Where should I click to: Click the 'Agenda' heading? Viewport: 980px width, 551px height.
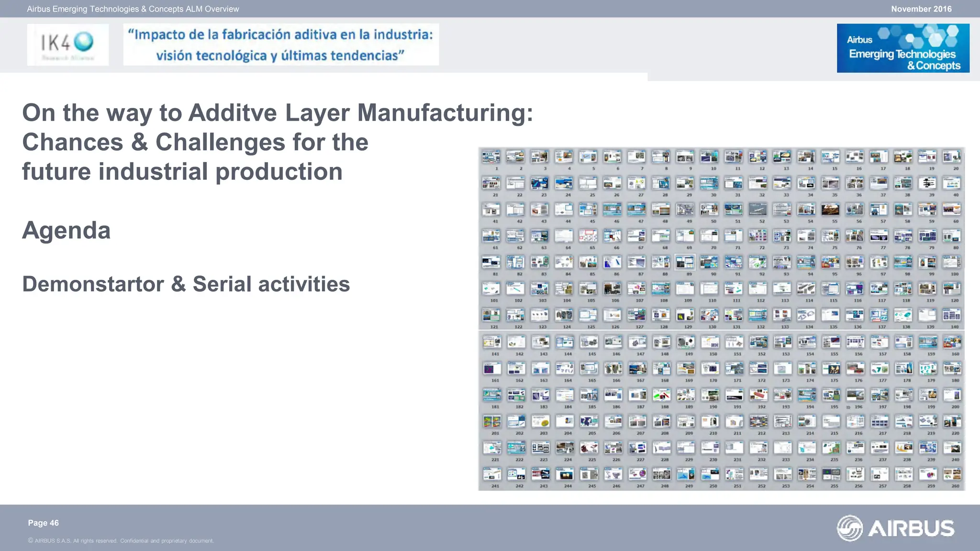[67, 231]
